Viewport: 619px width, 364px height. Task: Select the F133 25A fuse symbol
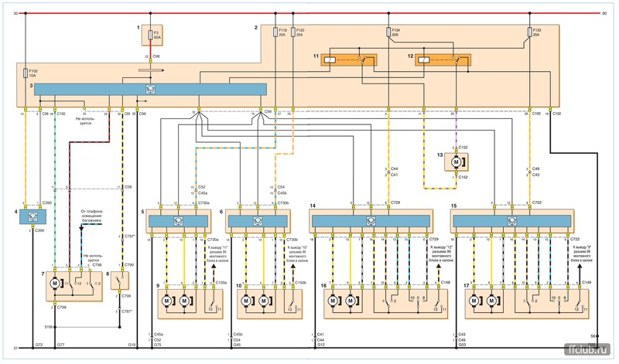(529, 32)
